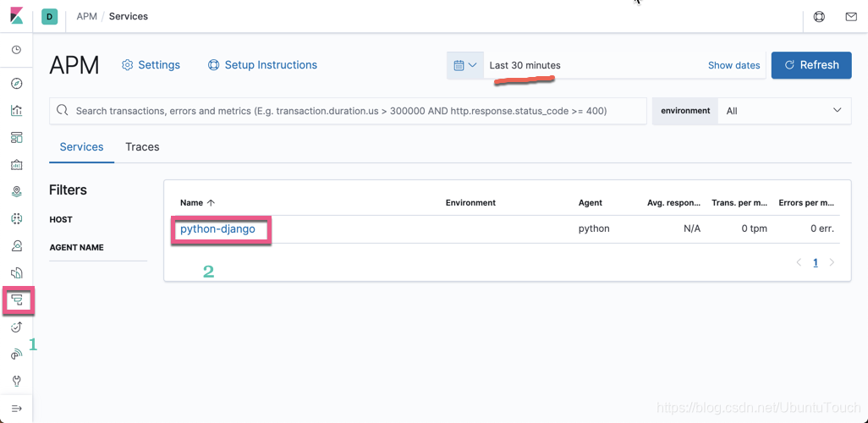Expand the AGENT NAME filter
Screen dimensions: 868x423
[x=76, y=248]
